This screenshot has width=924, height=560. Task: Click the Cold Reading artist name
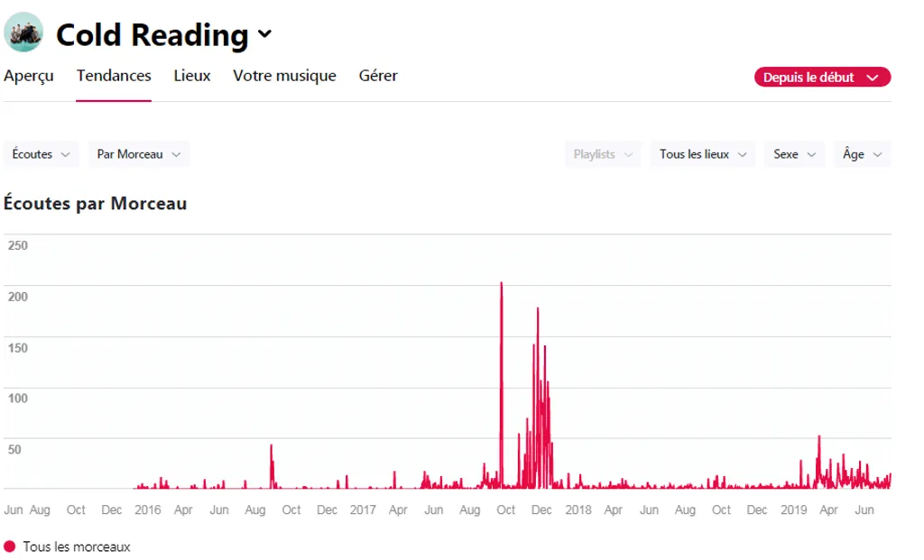click(152, 34)
